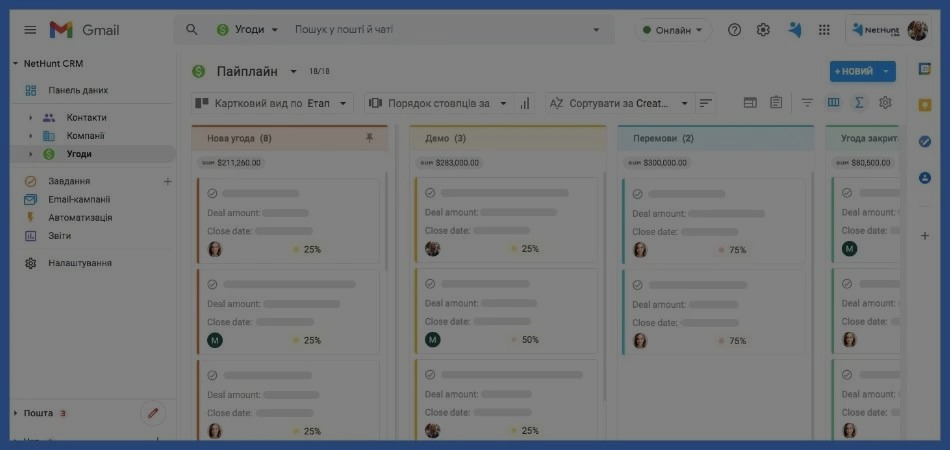Image resolution: width=950 pixels, height=450 pixels.
Task: Click the search magnifier icon
Action: coord(191,30)
